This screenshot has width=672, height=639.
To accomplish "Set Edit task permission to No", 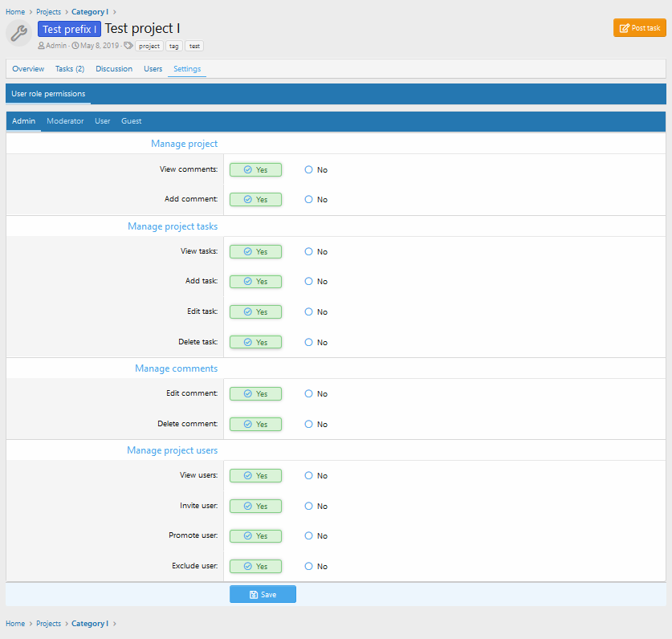I will pyautogui.click(x=308, y=311).
